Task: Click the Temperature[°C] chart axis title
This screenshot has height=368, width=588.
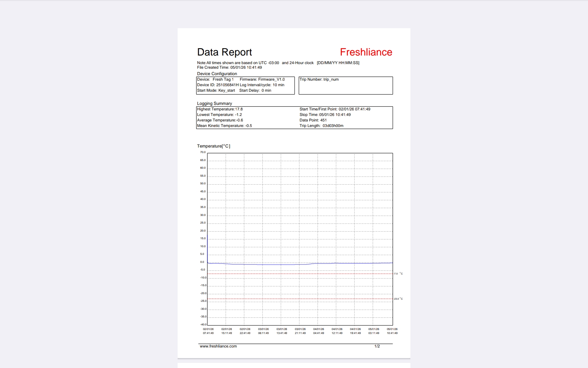Action: point(213,146)
